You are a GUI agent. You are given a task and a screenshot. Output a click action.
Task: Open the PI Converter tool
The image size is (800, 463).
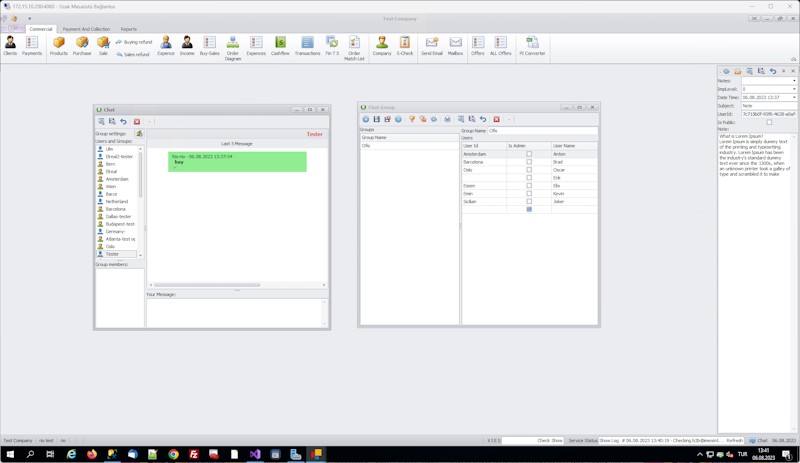click(532, 45)
